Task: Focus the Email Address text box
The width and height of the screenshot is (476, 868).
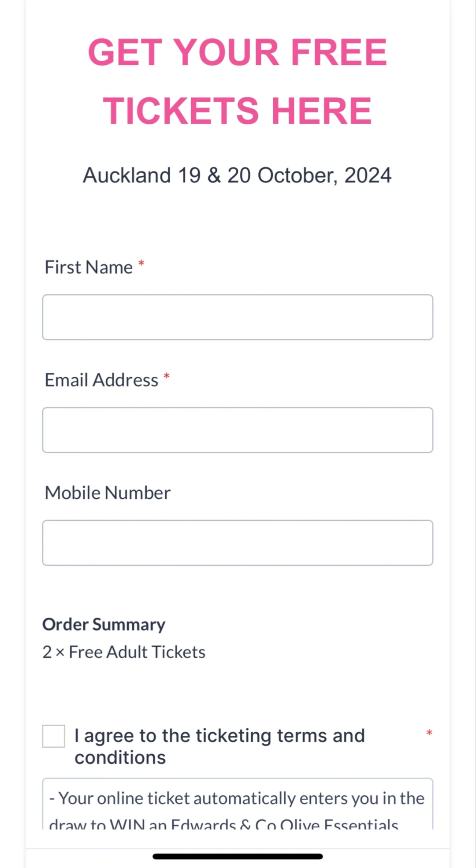Action: 238,430
